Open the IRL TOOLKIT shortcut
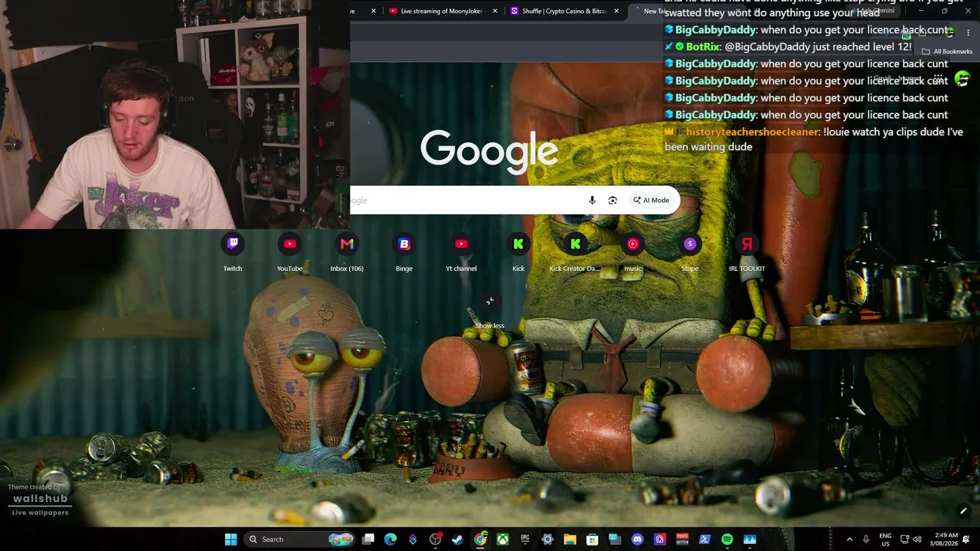980x551 pixels. click(747, 253)
